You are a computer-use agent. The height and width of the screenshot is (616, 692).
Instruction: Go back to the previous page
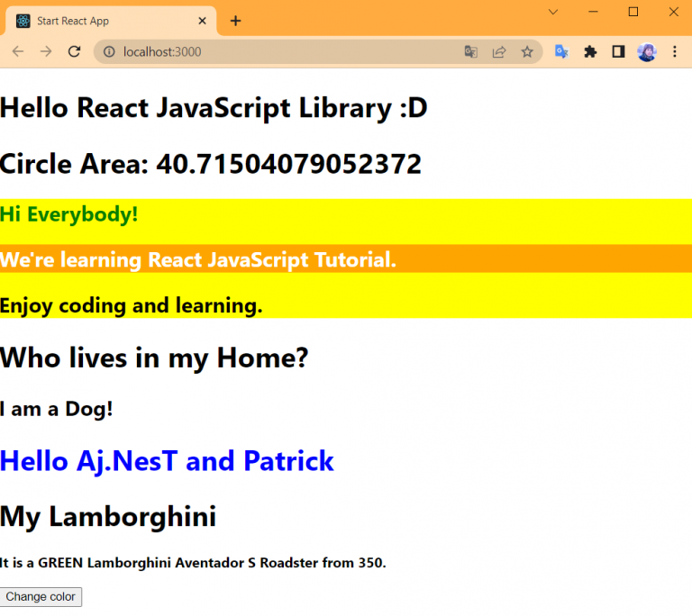[x=18, y=52]
